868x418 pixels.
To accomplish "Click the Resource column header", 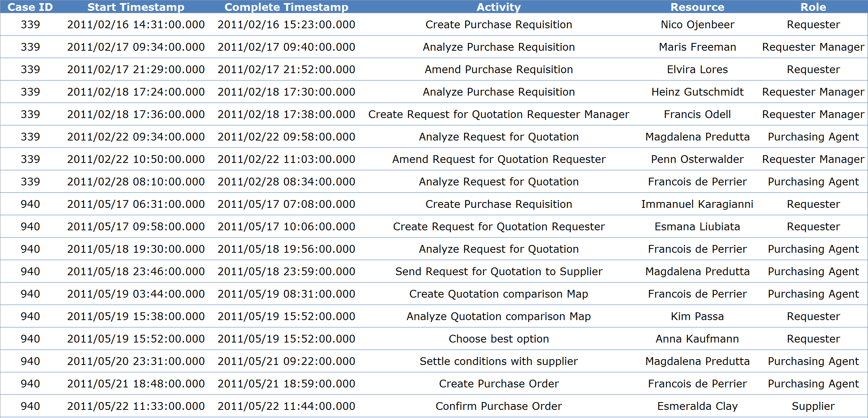I will point(697,7).
